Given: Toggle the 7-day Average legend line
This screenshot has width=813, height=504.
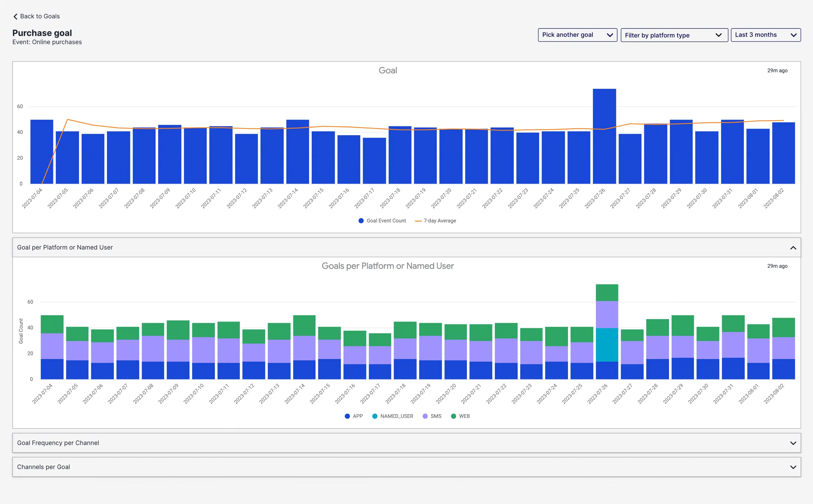Looking at the screenshot, I should coord(418,221).
